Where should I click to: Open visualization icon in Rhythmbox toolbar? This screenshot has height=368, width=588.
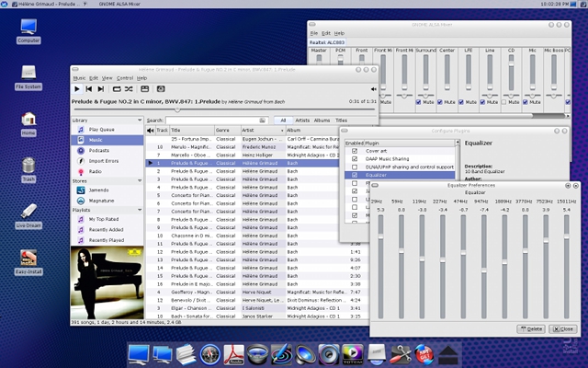(161, 89)
